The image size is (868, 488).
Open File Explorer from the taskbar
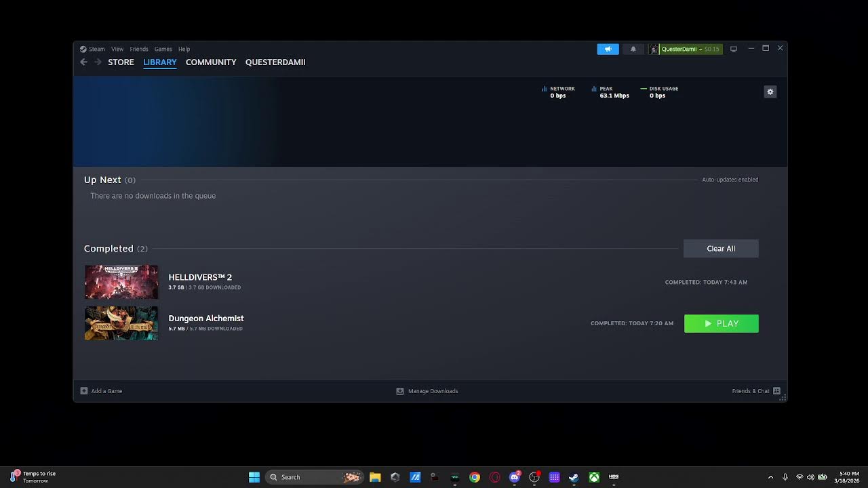pyautogui.click(x=375, y=477)
